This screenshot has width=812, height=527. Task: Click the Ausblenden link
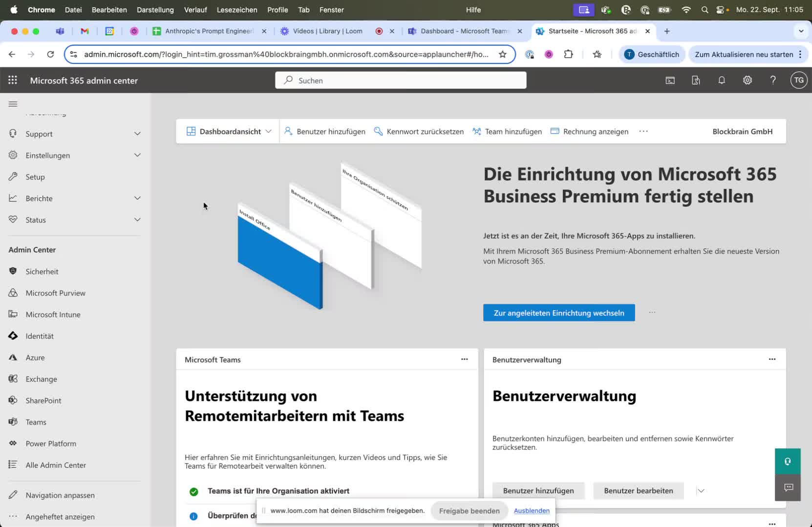(531, 510)
